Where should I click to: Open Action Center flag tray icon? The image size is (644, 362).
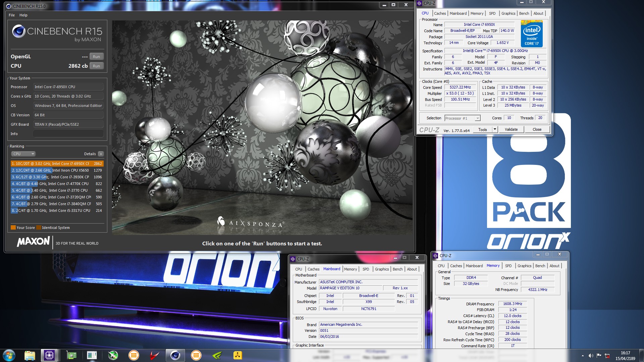(599, 356)
